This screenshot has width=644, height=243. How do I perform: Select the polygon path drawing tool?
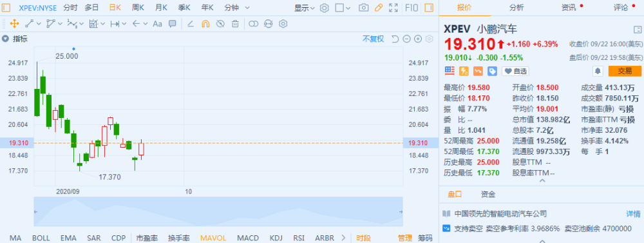51,24
